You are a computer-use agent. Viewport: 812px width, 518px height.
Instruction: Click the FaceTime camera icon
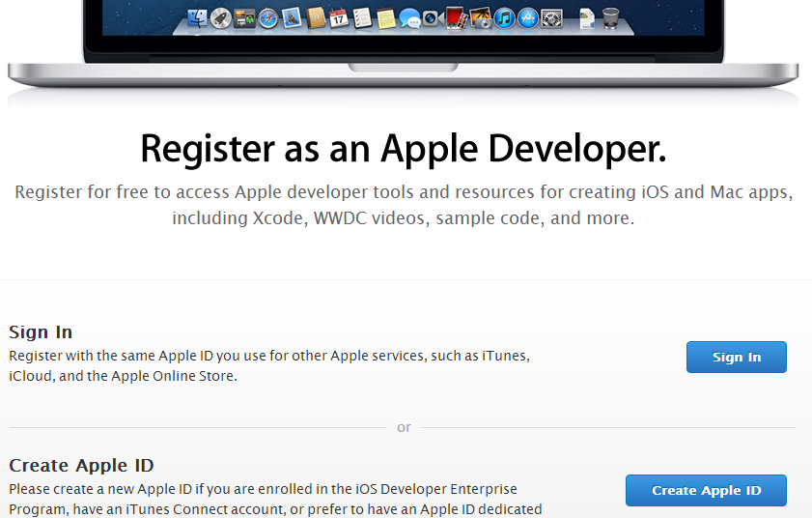tap(433, 19)
